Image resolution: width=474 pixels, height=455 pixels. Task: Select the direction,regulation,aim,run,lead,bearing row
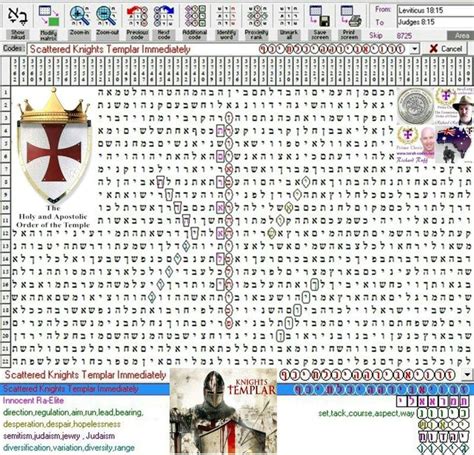pos(73,413)
